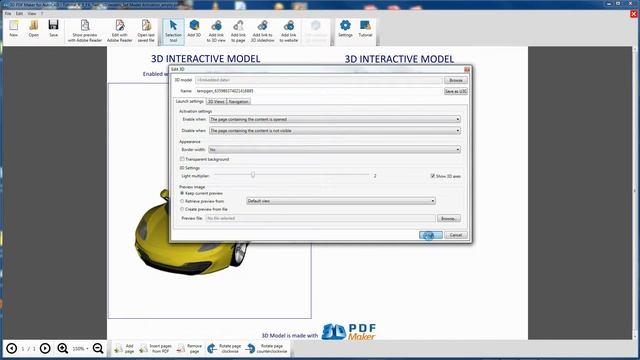
Task: Select Add link to page tool
Action: tap(238, 31)
